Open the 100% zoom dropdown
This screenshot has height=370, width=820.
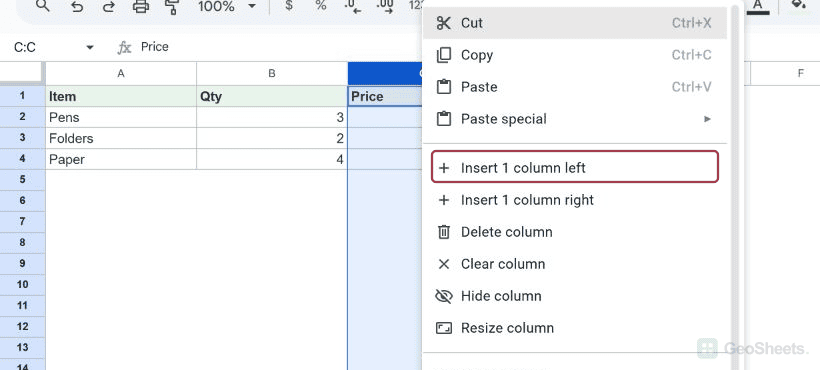[x=227, y=6]
